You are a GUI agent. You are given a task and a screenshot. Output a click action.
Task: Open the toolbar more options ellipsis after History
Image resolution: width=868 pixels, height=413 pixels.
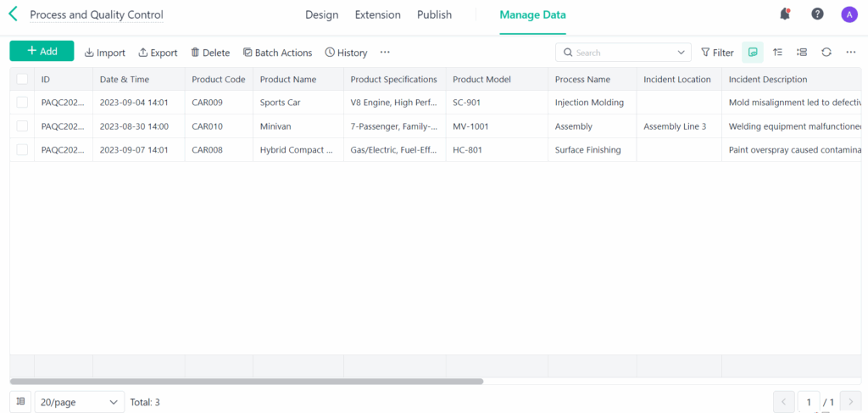(x=385, y=53)
